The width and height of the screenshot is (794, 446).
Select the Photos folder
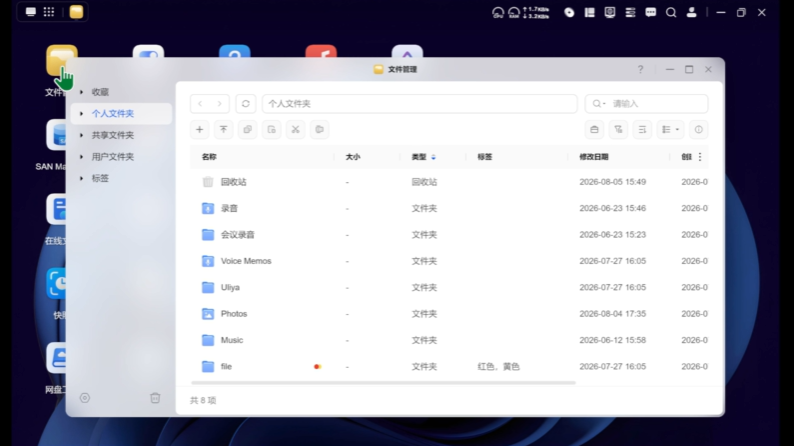234,314
